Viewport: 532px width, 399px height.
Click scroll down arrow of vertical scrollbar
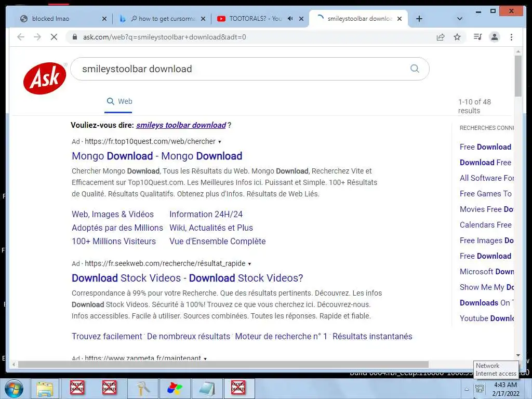pos(518,355)
